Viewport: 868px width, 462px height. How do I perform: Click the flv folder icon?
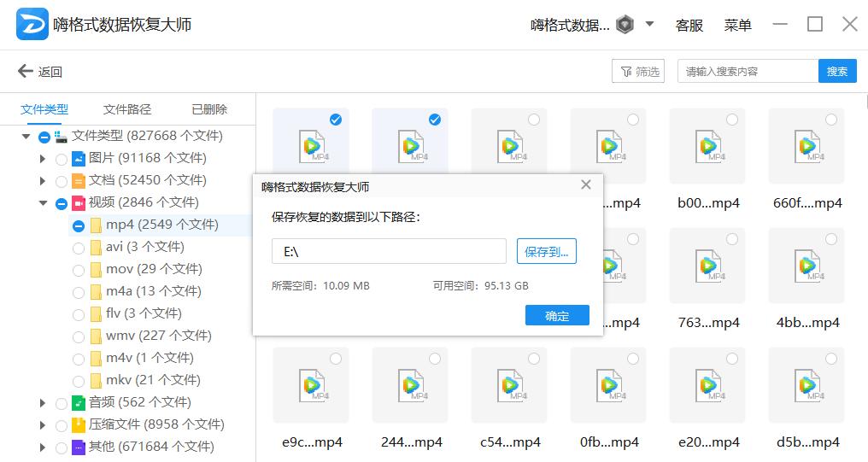click(x=96, y=313)
